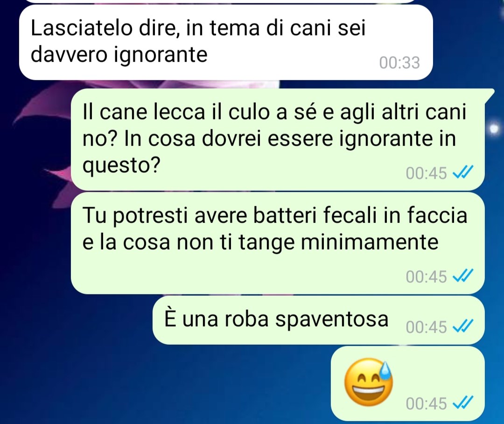Tap the blue ticks on the 'Il cane lecca' message
This screenshot has width=504, height=424.
pyautogui.click(x=462, y=173)
